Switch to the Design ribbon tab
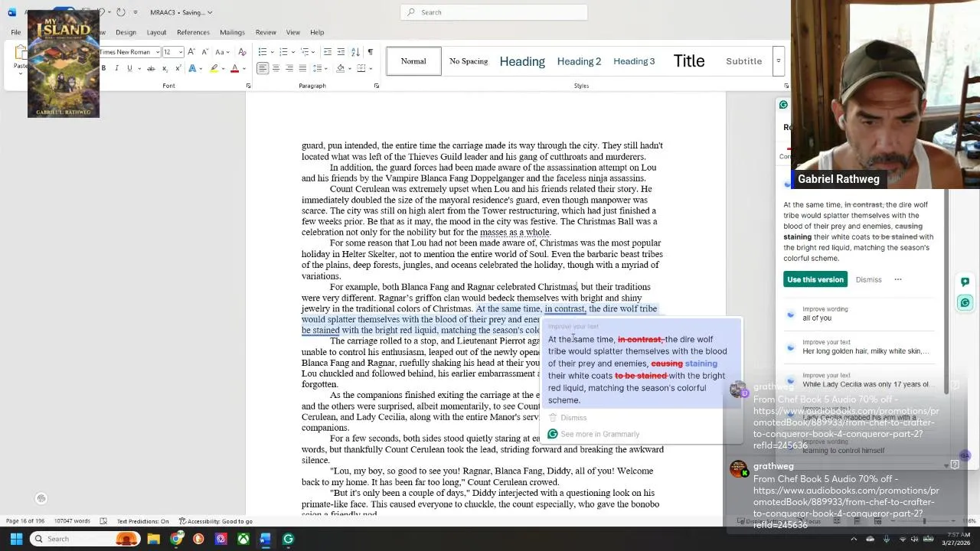 [x=126, y=32]
